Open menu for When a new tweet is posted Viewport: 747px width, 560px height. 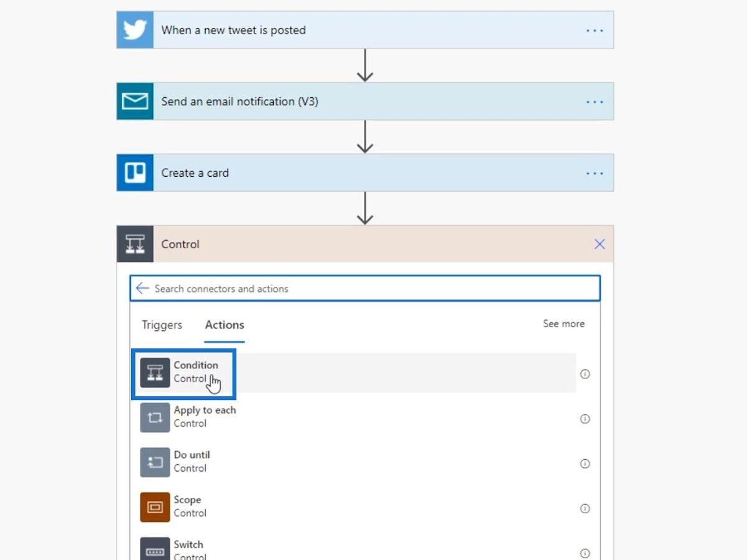pyautogui.click(x=595, y=30)
